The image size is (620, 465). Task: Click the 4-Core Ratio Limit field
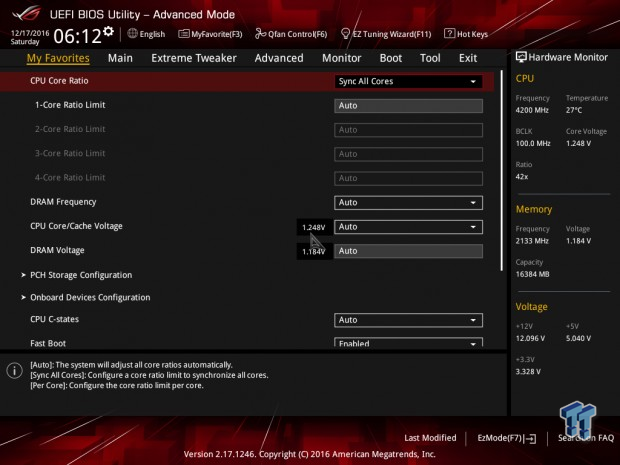coord(408,178)
